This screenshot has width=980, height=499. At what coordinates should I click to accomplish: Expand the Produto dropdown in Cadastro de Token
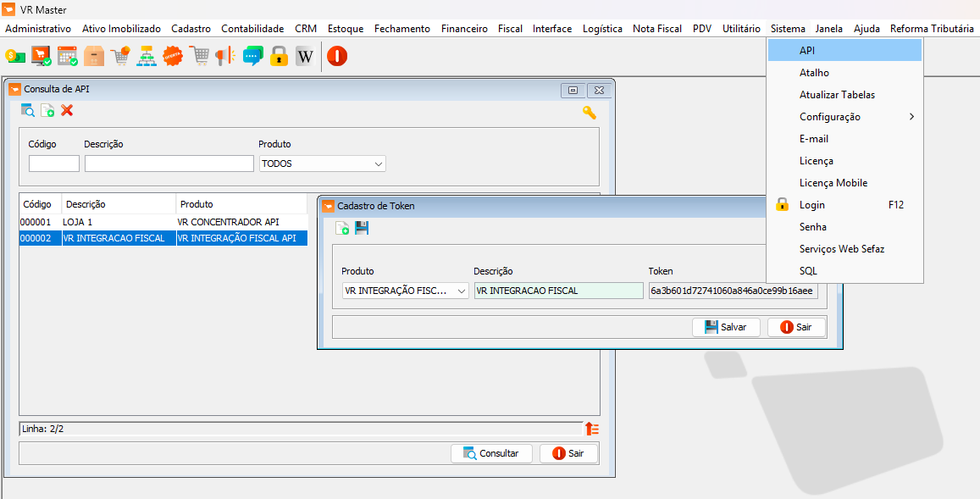tap(462, 291)
